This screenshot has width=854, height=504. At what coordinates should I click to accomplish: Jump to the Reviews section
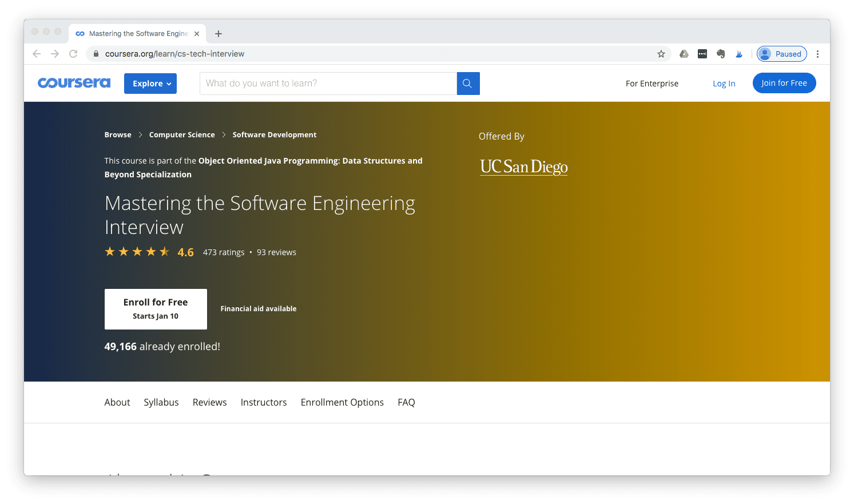(x=209, y=402)
